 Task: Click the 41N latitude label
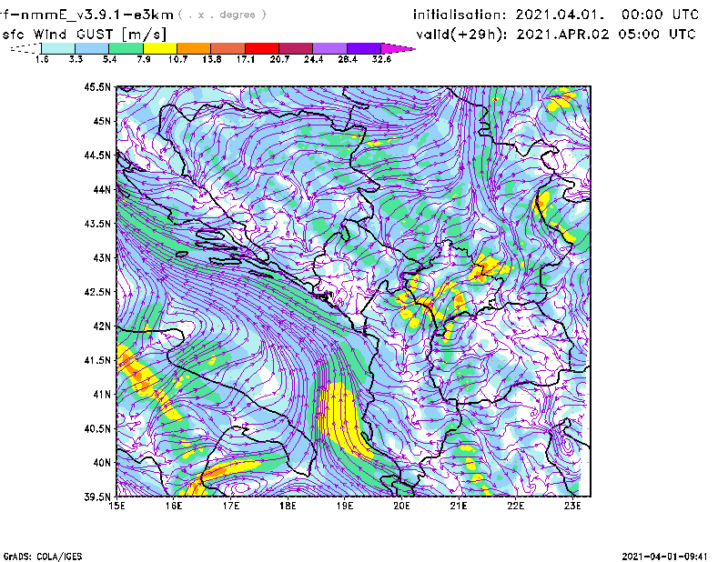click(102, 395)
